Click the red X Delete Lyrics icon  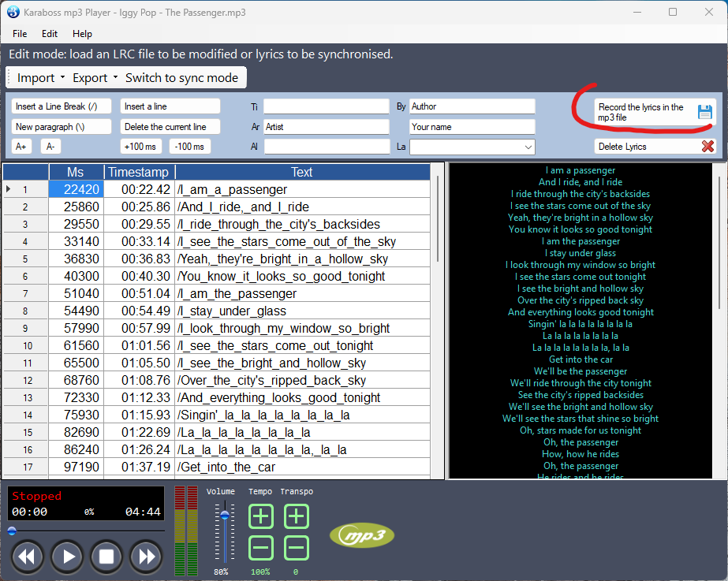tap(707, 146)
